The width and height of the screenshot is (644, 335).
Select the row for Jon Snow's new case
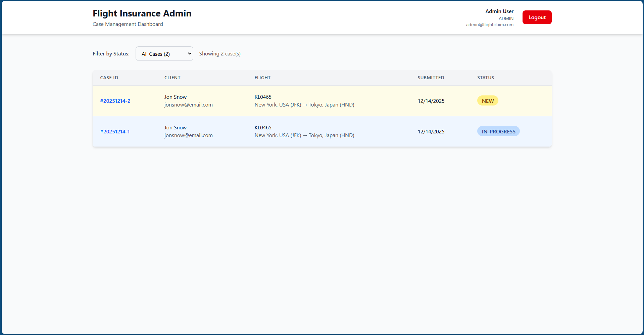click(x=322, y=100)
